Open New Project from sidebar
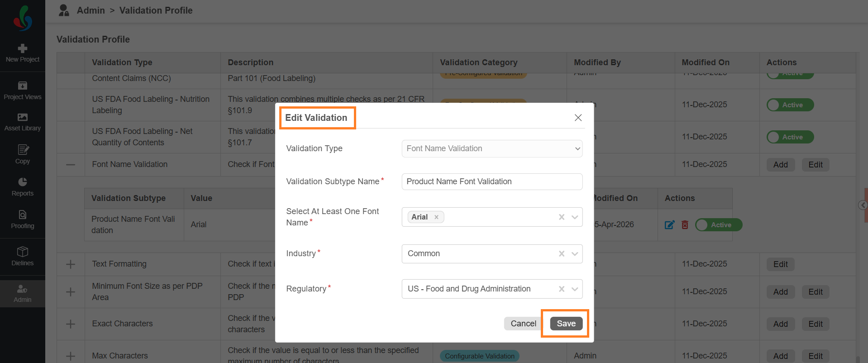Viewport: 868px width, 363px height. point(22,53)
